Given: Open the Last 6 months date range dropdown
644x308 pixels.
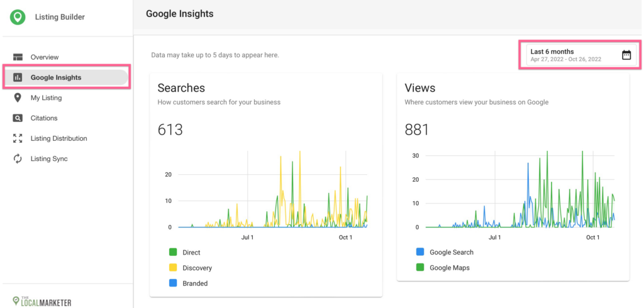Looking at the screenshot, I should point(582,55).
